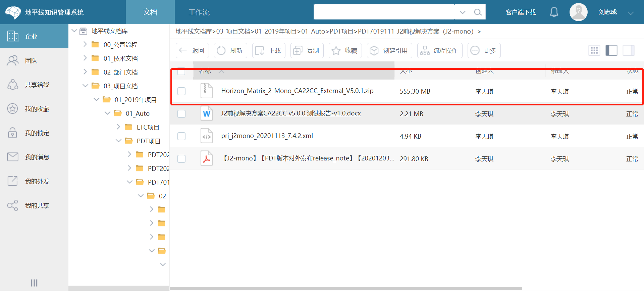644x291 pixels.
Task: Click the search magnifier icon
Action: coord(478,12)
